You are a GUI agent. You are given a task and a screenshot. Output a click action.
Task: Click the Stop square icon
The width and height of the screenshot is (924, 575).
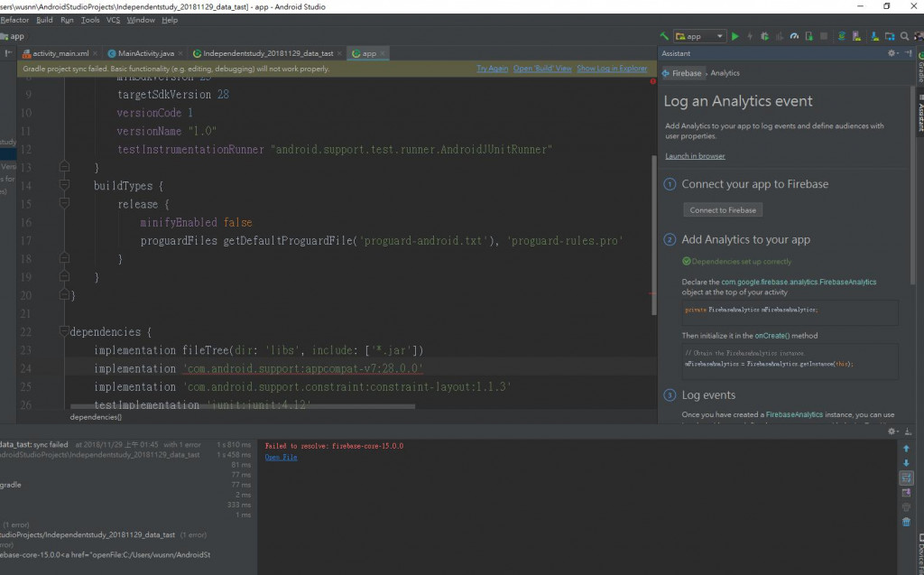pyautogui.click(x=824, y=36)
